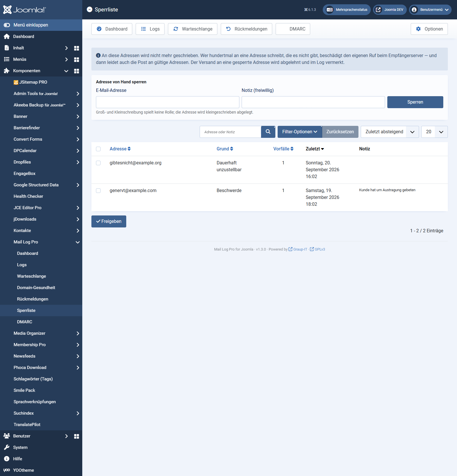Screen dimensions: 457x476
Task: Open the Benutzermenü dropdown
Action: pos(430,10)
